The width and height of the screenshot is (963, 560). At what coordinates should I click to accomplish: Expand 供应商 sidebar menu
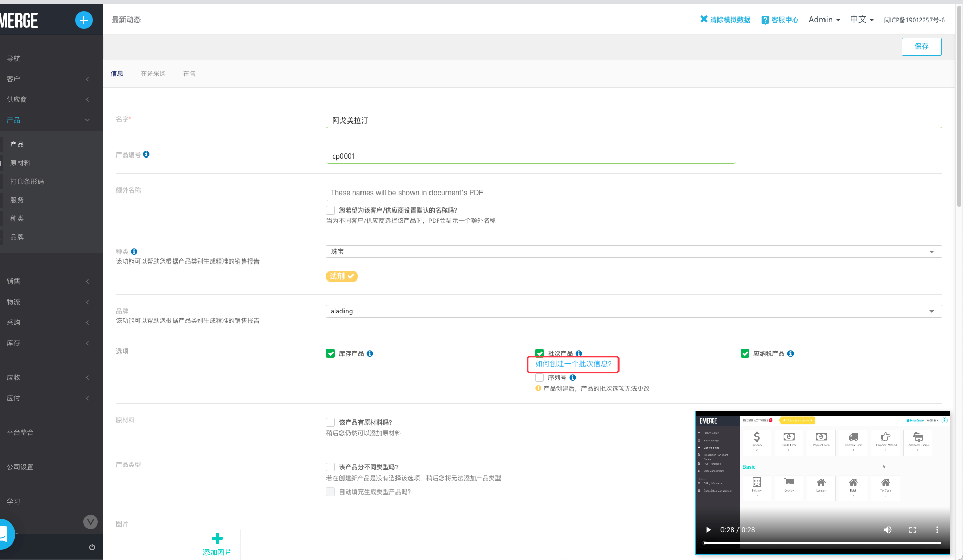tap(51, 99)
